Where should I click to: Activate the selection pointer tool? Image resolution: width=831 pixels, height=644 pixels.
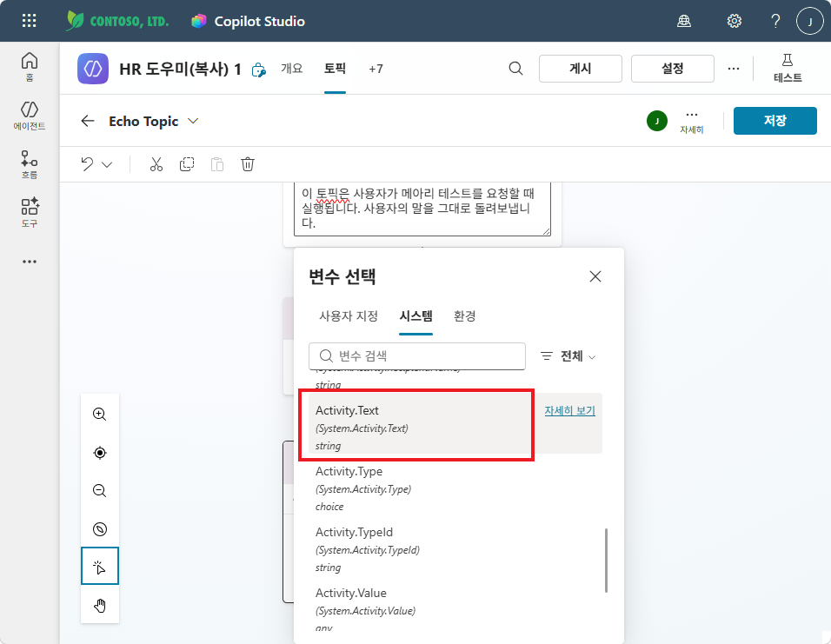click(x=100, y=566)
